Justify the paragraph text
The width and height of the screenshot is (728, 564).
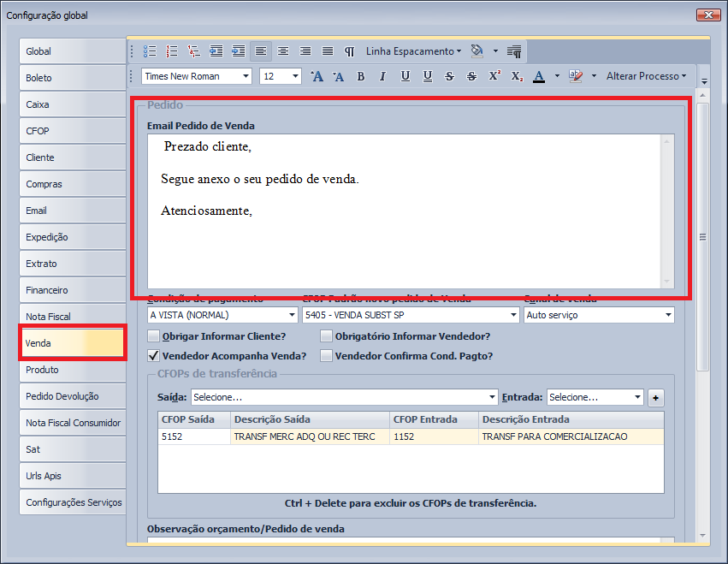[328, 51]
